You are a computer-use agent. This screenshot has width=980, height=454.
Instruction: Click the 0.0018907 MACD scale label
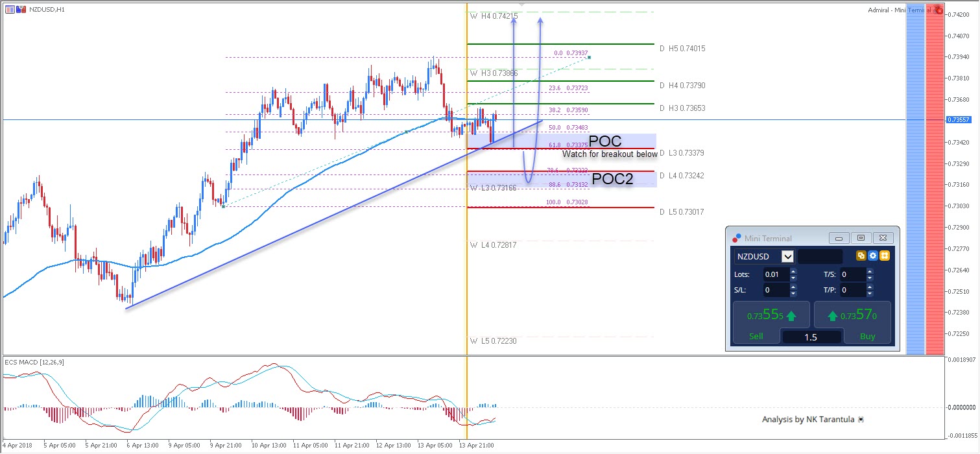tap(961, 359)
